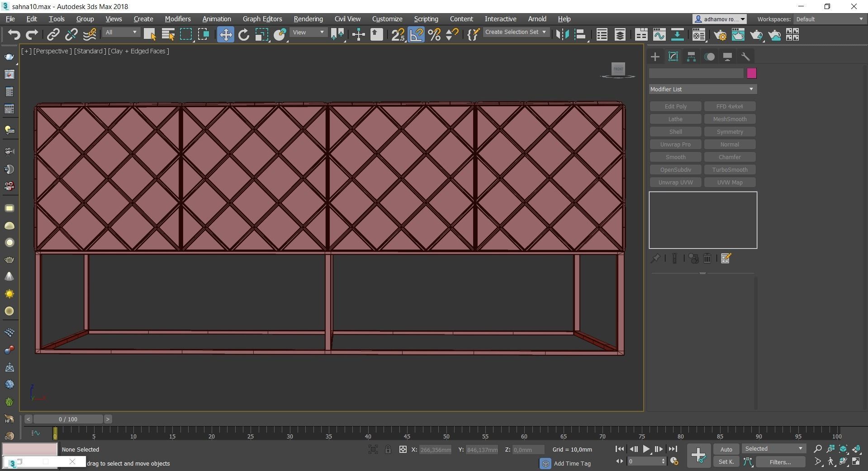Open the key filter Selected dropdown
The width and height of the screenshot is (868, 471).
[x=773, y=449]
